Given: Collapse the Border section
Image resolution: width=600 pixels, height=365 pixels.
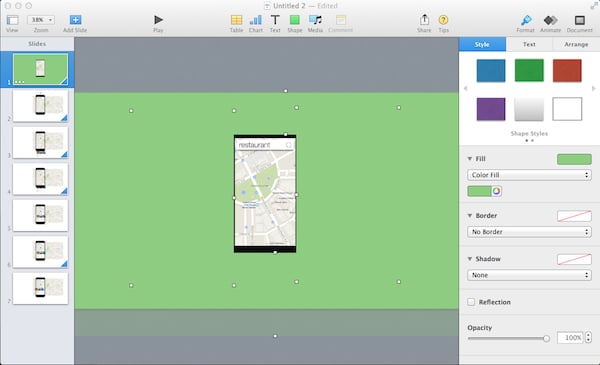Looking at the screenshot, I should [470, 216].
